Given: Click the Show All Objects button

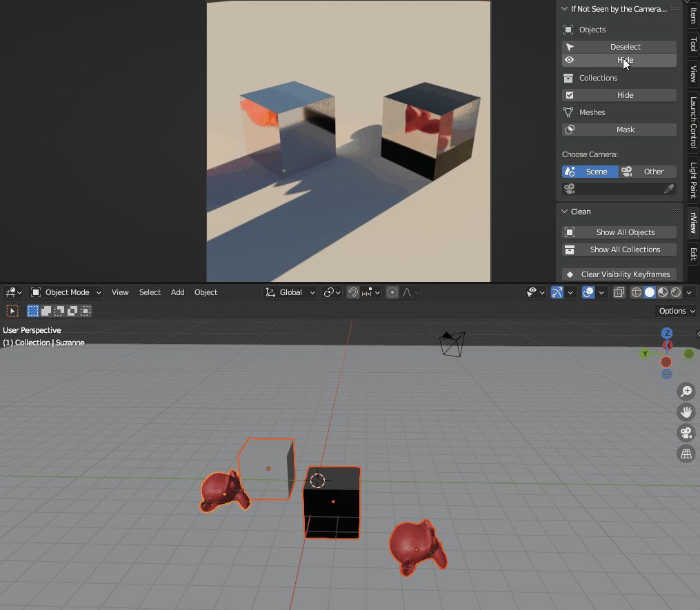Looking at the screenshot, I should pyautogui.click(x=619, y=232).
